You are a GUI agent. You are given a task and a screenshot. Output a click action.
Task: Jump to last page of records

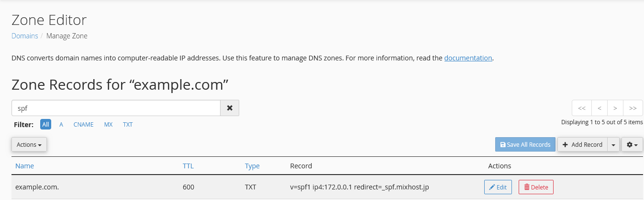pos(633,108)
